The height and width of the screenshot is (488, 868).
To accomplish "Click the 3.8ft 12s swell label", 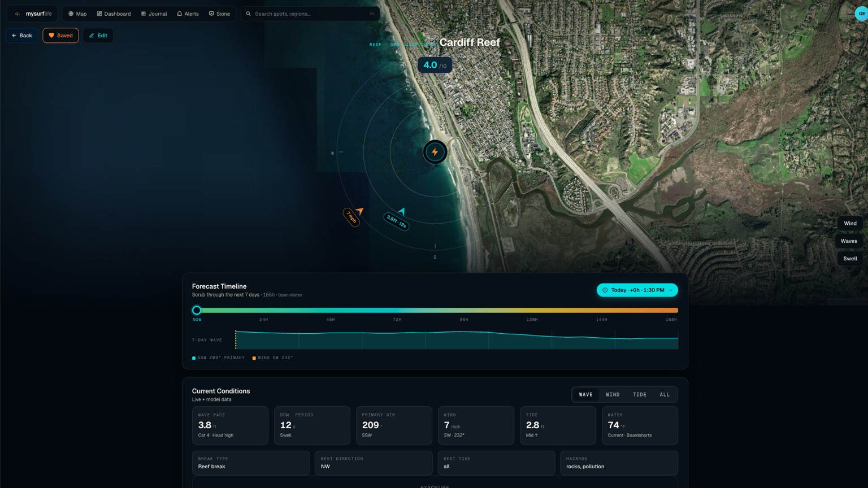I will tap(396, 221).
